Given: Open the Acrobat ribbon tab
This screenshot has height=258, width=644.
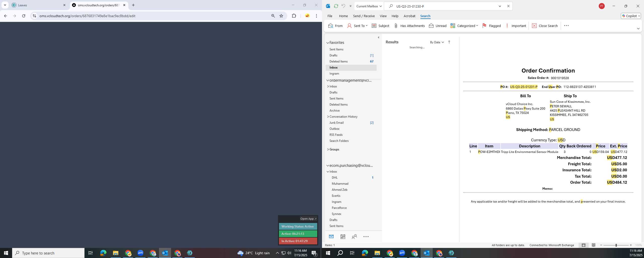Looking at the screenshot, I should coord(409,16).
